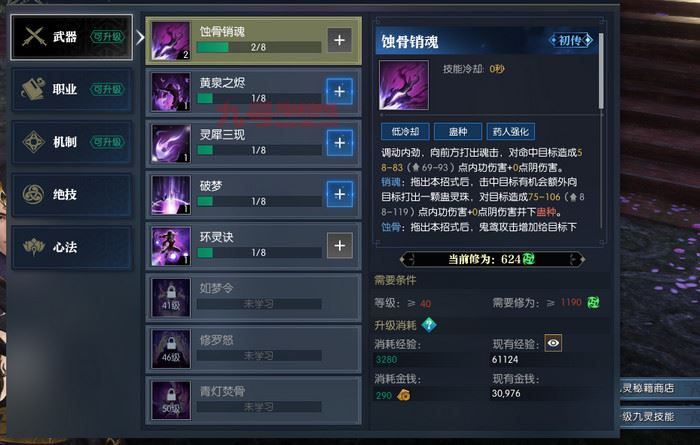700x445 pixels.
Task: Switch to the 职业 category tab
Action: [72, 89]
